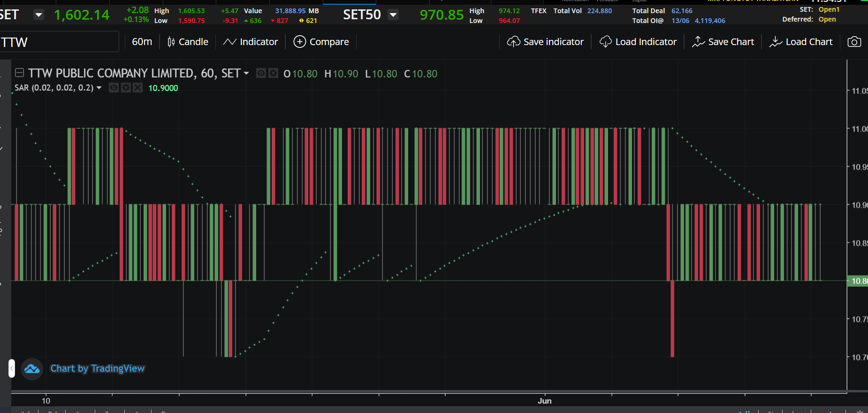868x413 pixels.
Task: Open the SET index dropdown
Action: [x=39, y=15]
